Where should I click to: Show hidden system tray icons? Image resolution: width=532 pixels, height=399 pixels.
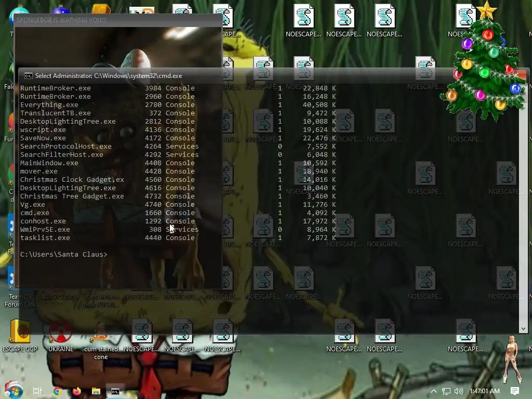[x=434, y=391]
